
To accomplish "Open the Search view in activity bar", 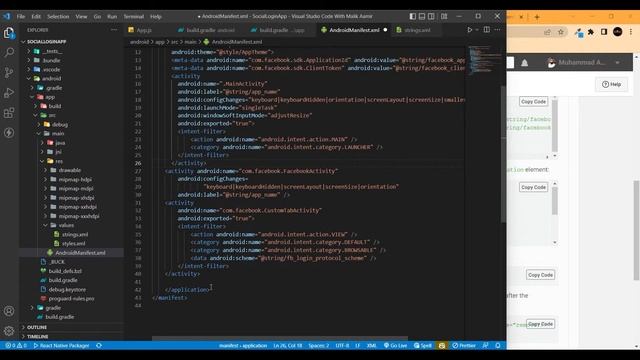I will [x=9, y=52].
